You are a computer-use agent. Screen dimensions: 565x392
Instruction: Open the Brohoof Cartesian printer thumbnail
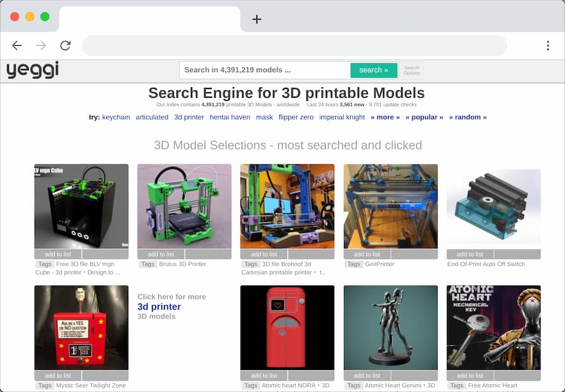click(x=287, y=206)
